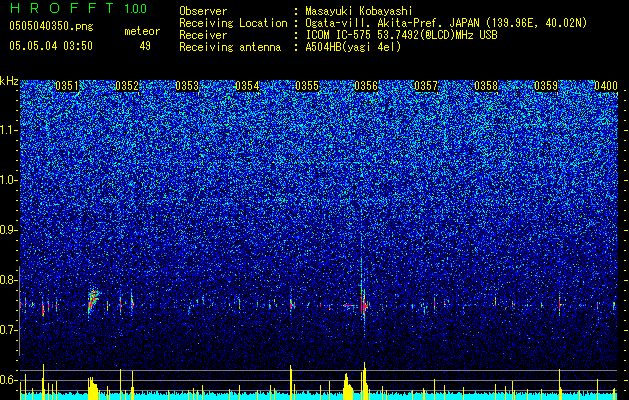The height and width of the screenshot is (400, 629).
Task: Select the A504HB(yagi 4el) antenna text
Action: click(353, 47)
